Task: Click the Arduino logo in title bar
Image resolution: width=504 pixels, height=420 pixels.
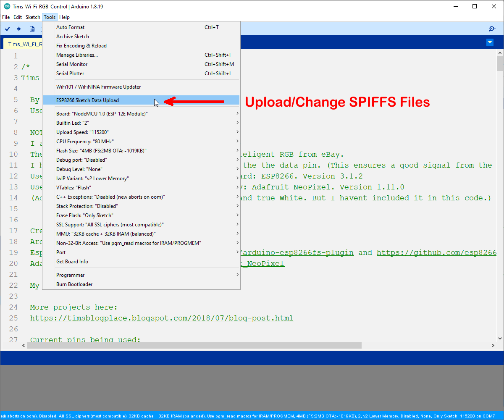Action: (7, 6)
